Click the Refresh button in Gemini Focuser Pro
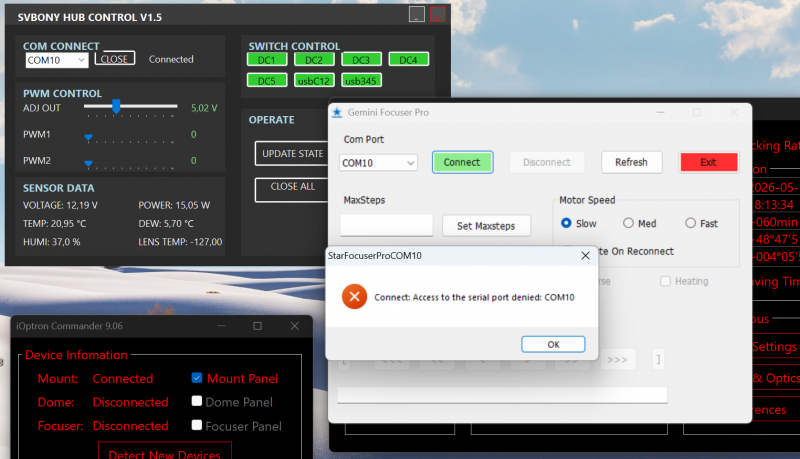Viewport: 800px width, 459px height. pos(631,162)
